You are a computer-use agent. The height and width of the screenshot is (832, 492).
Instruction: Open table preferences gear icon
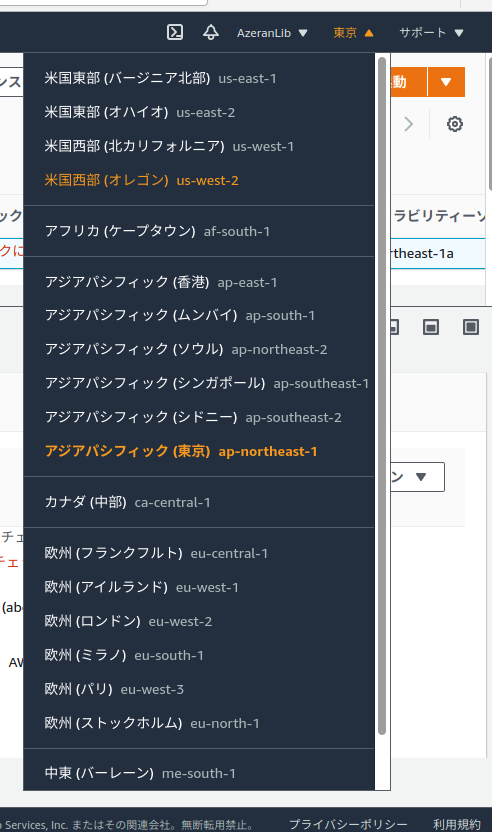pyautogui.click(x=454, y=124)
